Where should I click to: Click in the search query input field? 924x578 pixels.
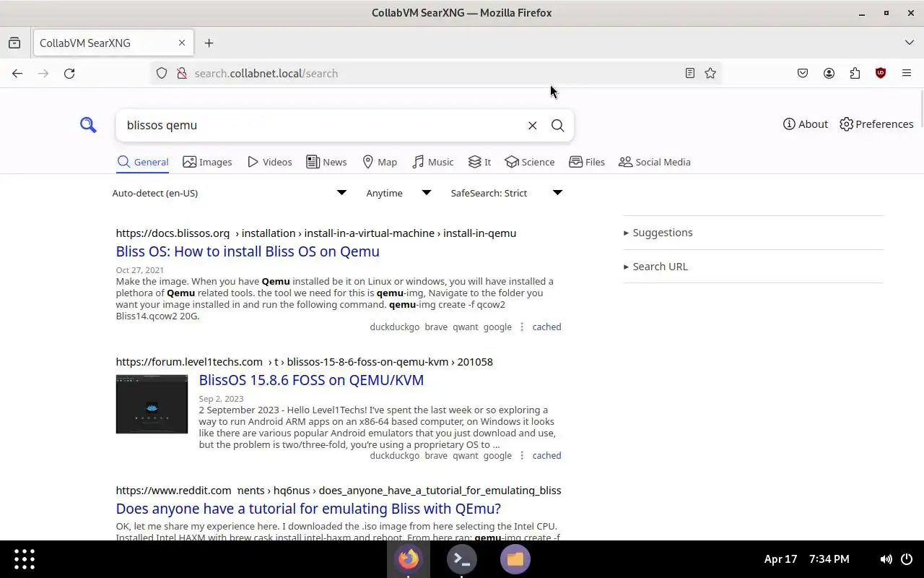click(x=321, y=125)
